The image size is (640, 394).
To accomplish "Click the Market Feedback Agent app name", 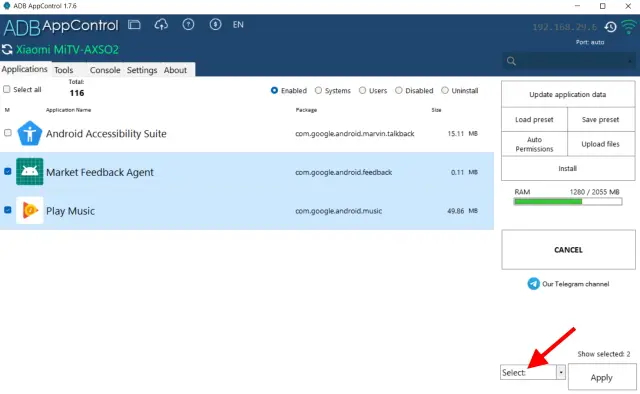I will coord(100,172).
